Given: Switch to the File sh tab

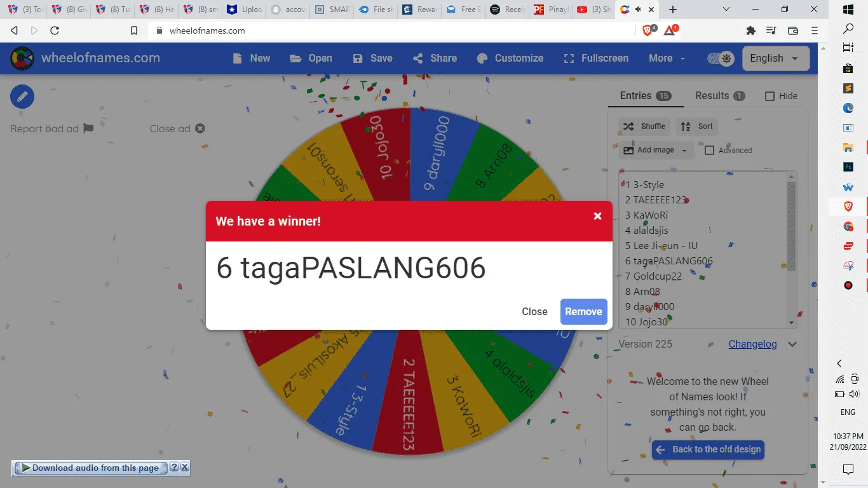Looking at the screenshot, I should (376, 10).
